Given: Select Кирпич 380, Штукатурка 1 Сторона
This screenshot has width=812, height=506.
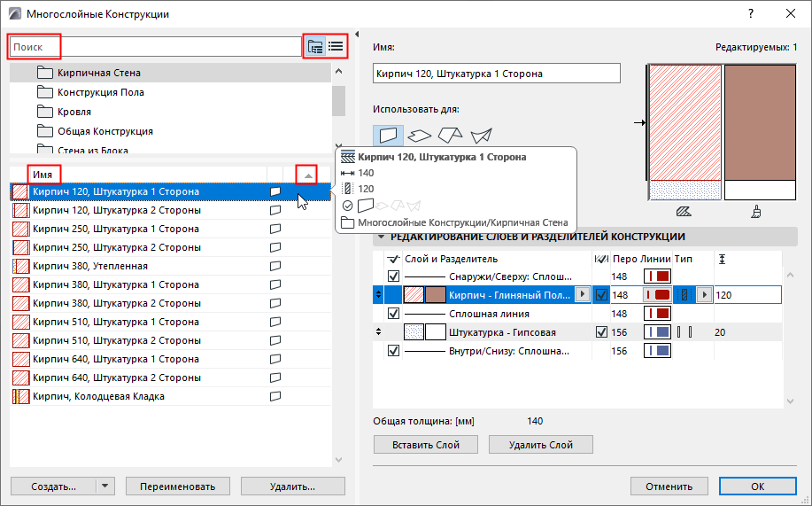Looking at the screenshot, I should (x=170, y=284).
